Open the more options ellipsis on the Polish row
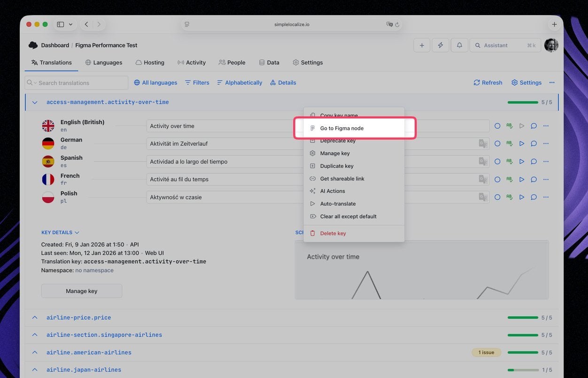The width and height of the screenshot is (588, 378). (546, 197)
